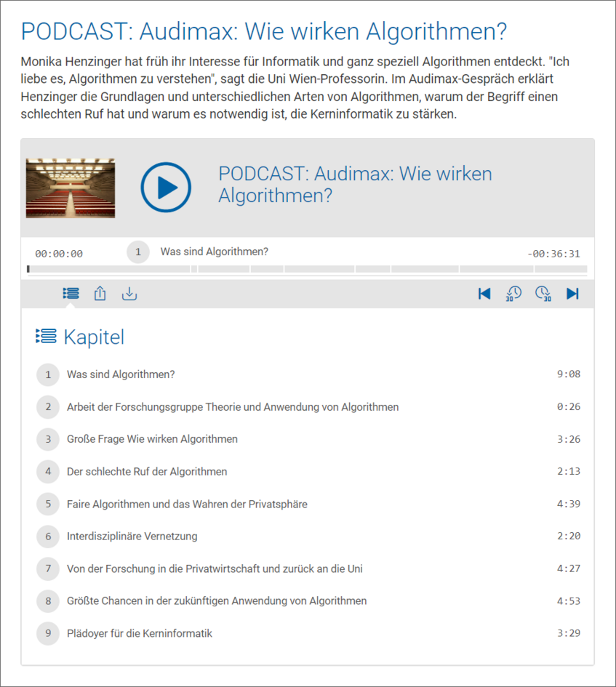Click current chapter title above progress bar
616x687 pixels.
pos(215,252)
